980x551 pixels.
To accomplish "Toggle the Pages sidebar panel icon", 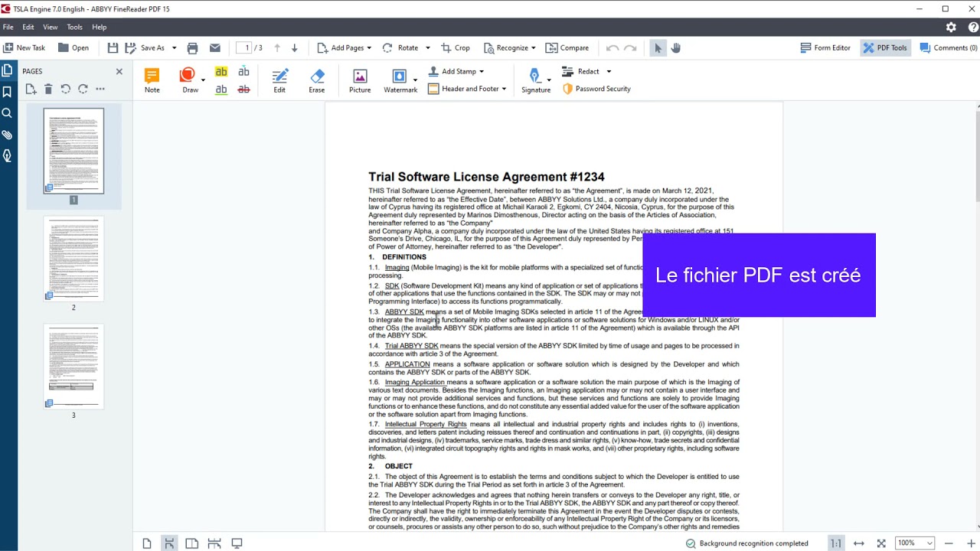I will point(8,70).
